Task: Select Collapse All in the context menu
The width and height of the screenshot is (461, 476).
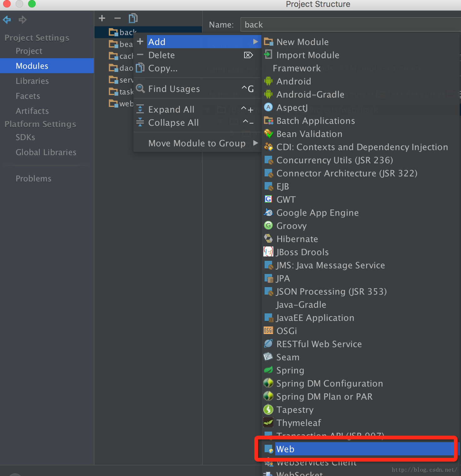Action: (197, 123)
